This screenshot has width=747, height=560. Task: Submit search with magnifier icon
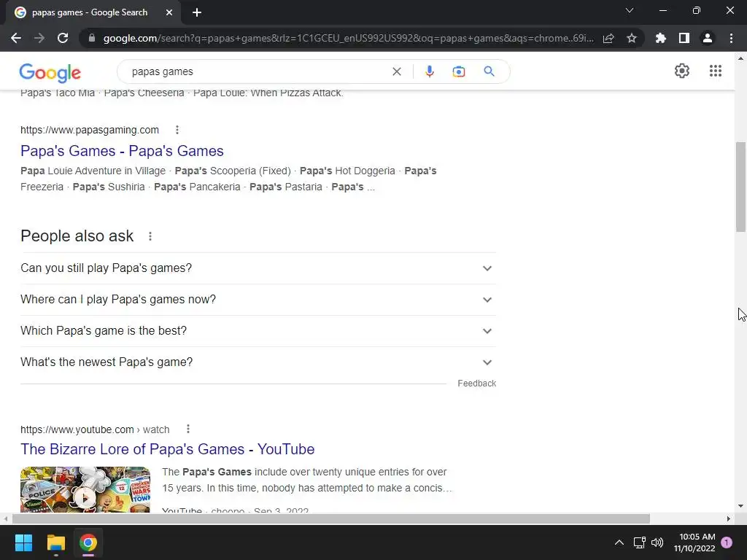pos(489,71)
